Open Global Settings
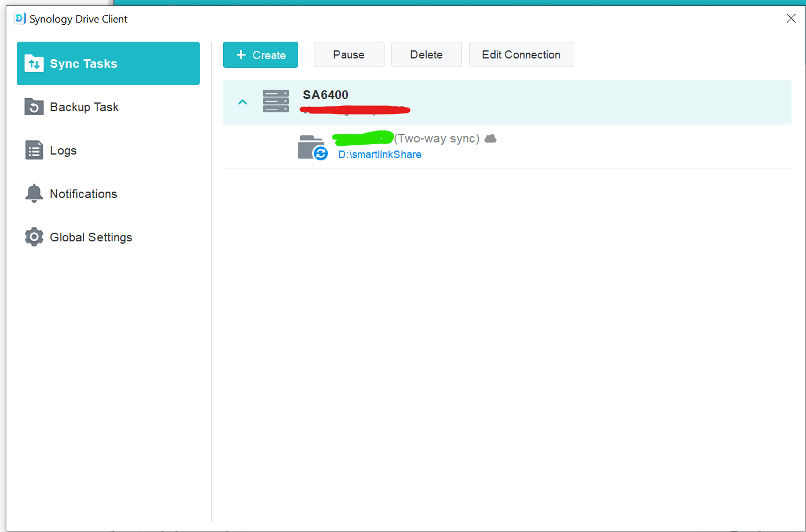 (108, 237)
